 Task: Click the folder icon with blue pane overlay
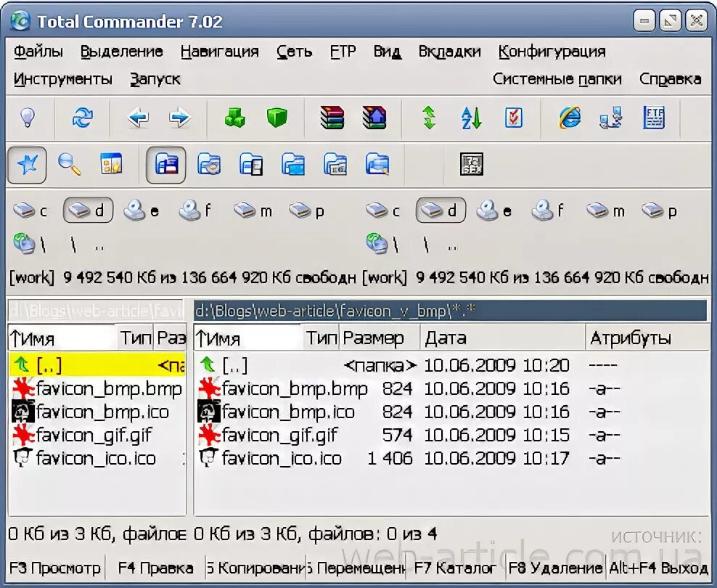292,165
